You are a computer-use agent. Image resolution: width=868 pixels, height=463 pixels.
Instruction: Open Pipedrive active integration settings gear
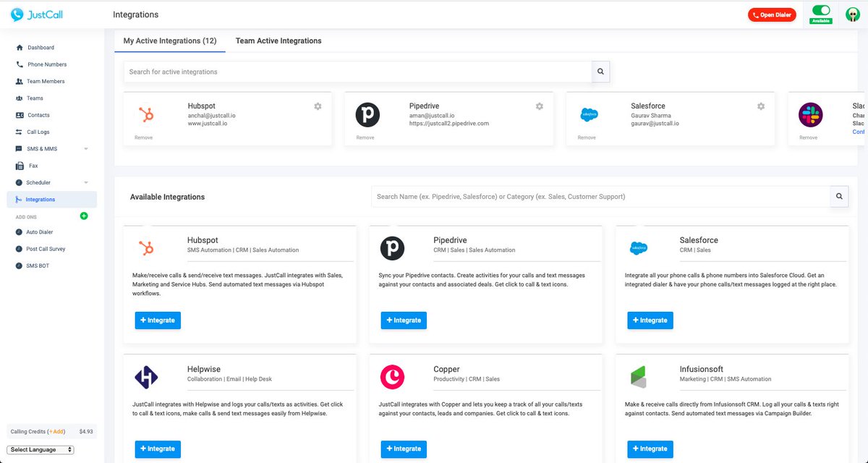(539, 106)
